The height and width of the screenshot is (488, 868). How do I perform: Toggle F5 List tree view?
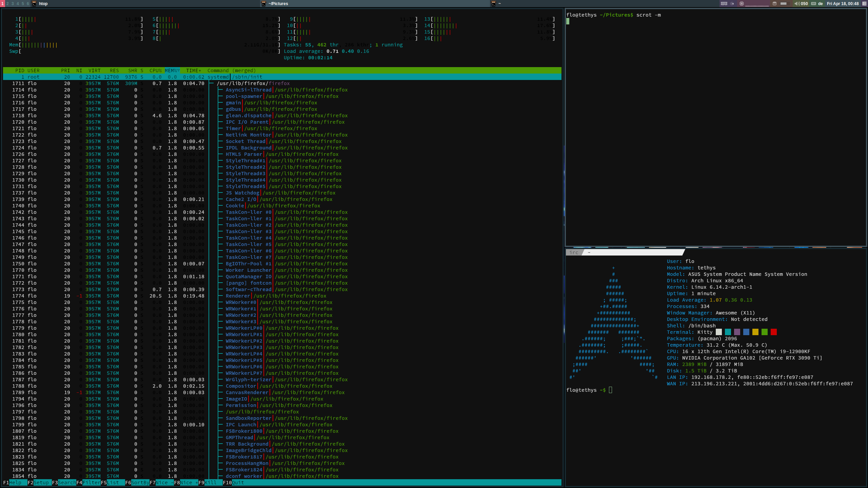pyautogui.click(x=113, y=483)
